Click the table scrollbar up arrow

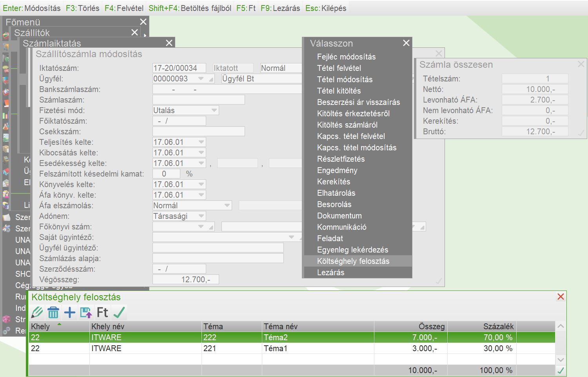click(561, 326)
